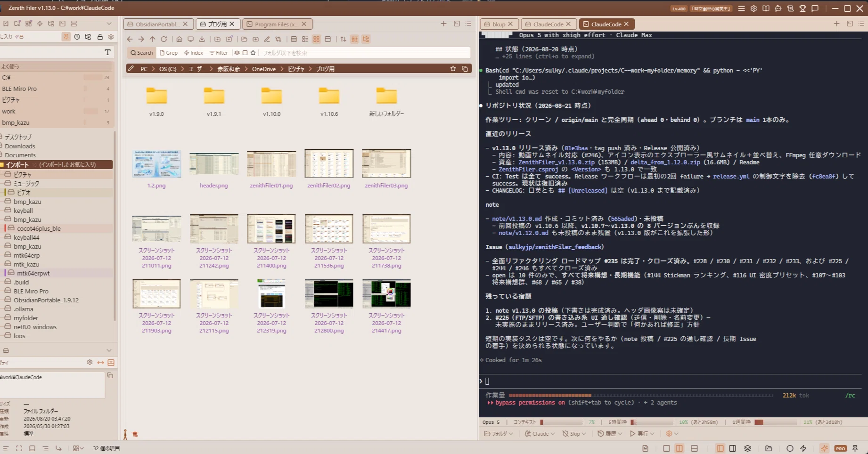Switch to the large icon grid view

[316, 39]
